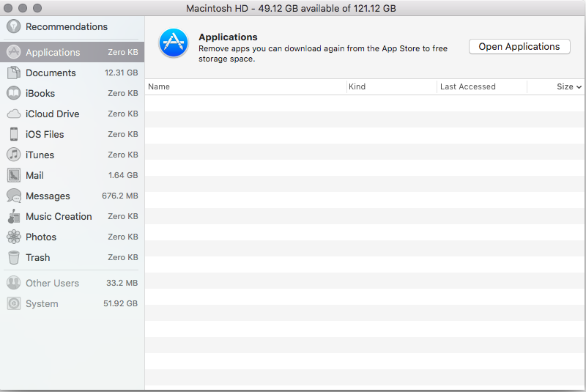Click the iOS Files phone icon

(13, 134)
